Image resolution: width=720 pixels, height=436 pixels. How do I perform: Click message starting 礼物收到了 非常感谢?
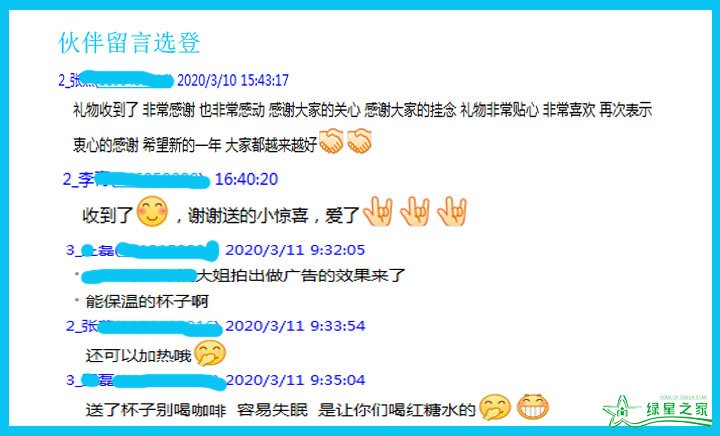pos(362,127)
